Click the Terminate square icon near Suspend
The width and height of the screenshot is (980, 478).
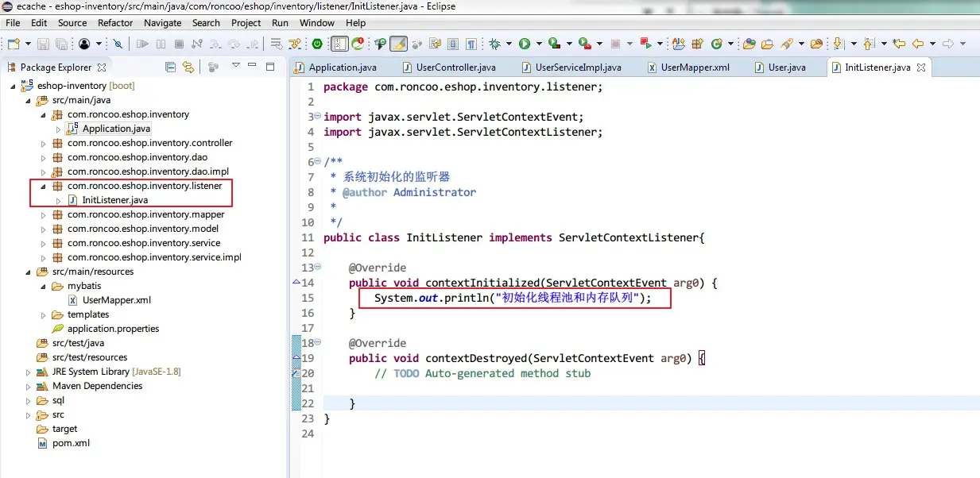pos(179,44)
